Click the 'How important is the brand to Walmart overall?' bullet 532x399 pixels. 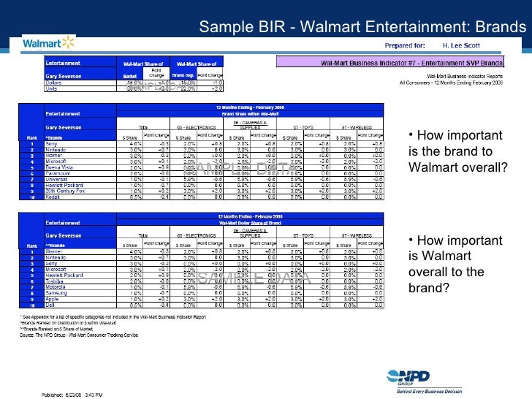pyautogui.click(x=458, y=151)
